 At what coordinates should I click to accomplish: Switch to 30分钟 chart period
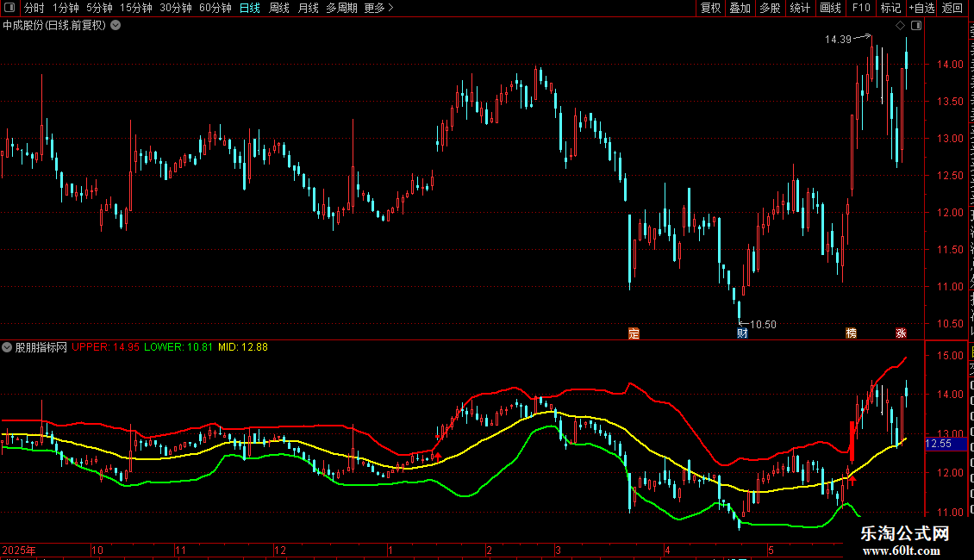tap(176, 8)
